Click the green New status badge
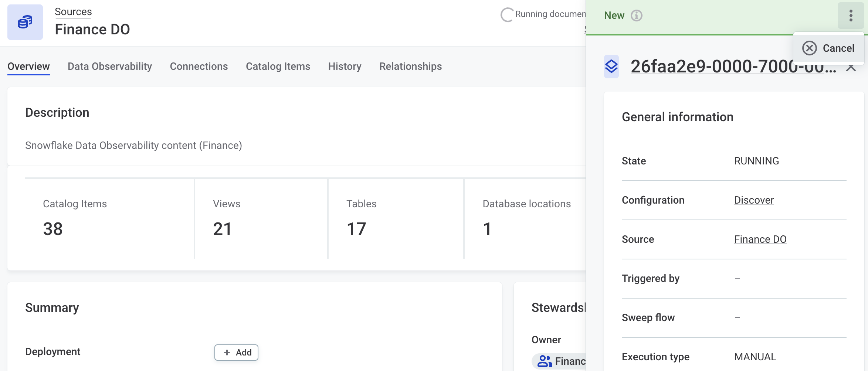The height and width of the screenshot is (371, 868). click(x=614, y=15)
